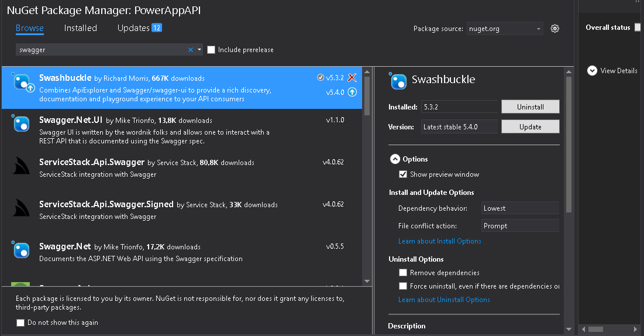644x336 pixels.
Task: Open package source settings gear
Action: (x=555, y=28)
